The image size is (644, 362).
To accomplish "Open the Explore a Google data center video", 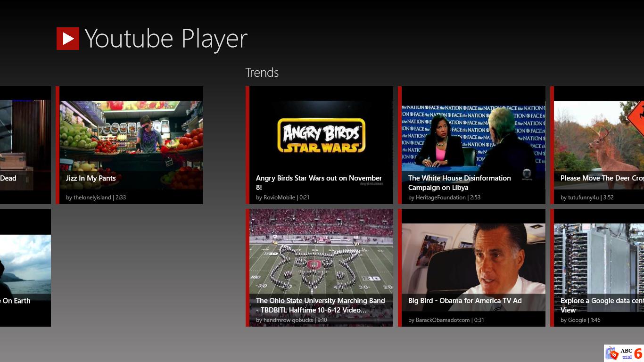I will (597, 268).
